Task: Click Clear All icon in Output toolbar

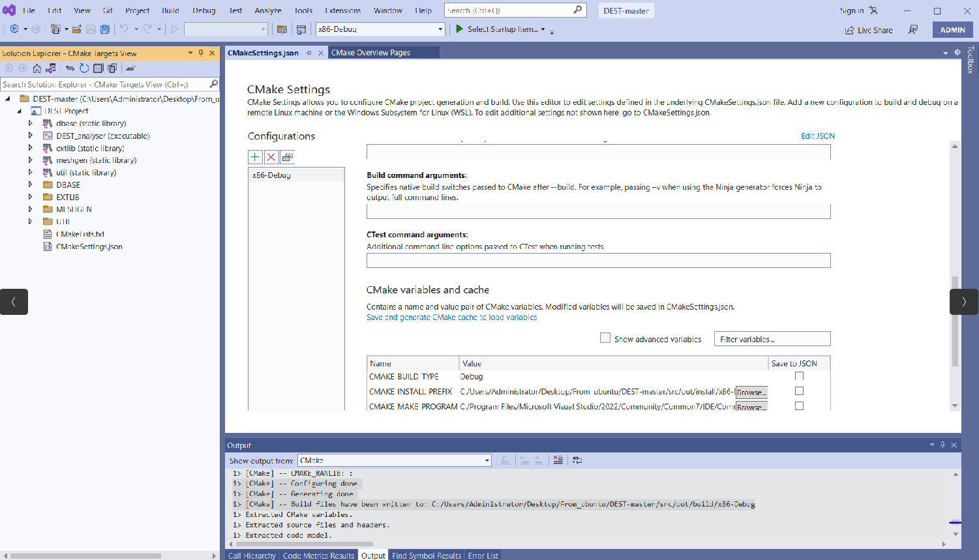Action: [x=558, y=460]
